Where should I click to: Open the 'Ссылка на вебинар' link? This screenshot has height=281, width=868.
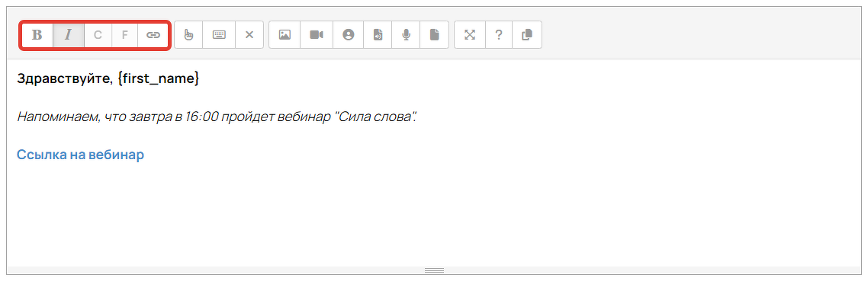click(80, 155)
